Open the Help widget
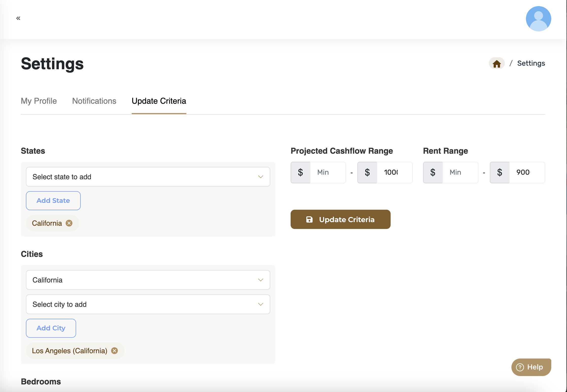This screenshot has height=392, width=567. (531, 367)
